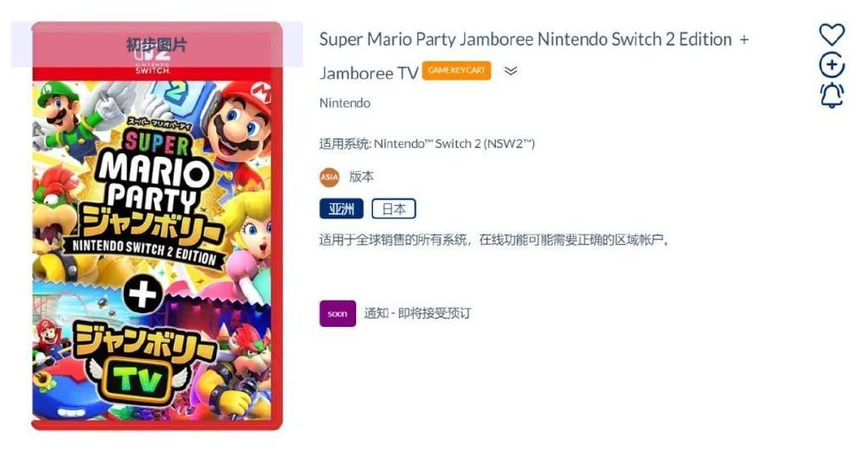Select the 日本 version option
Viewport: 868px width, 453px height.
pos(393,208)
